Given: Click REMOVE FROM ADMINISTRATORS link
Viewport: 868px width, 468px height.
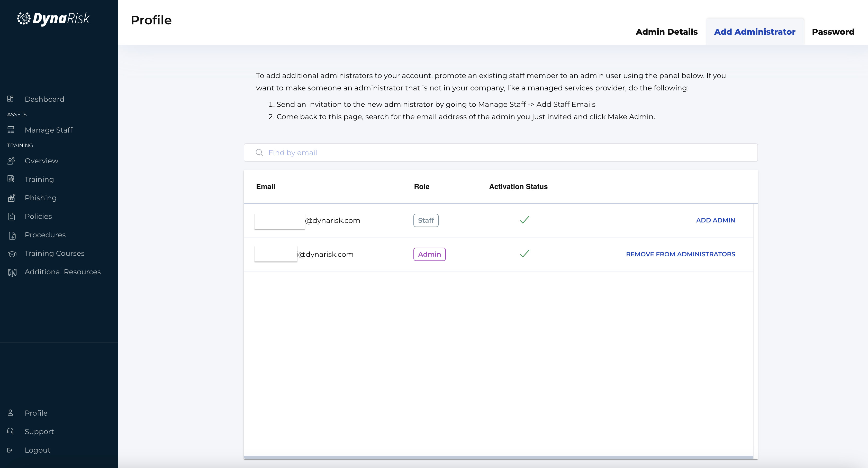Looking at the screenshot, I should click(680, 254).
